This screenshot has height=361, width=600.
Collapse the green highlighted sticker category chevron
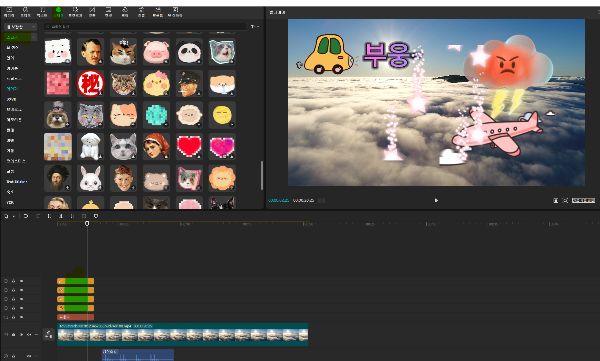click(x=34, y=37)
